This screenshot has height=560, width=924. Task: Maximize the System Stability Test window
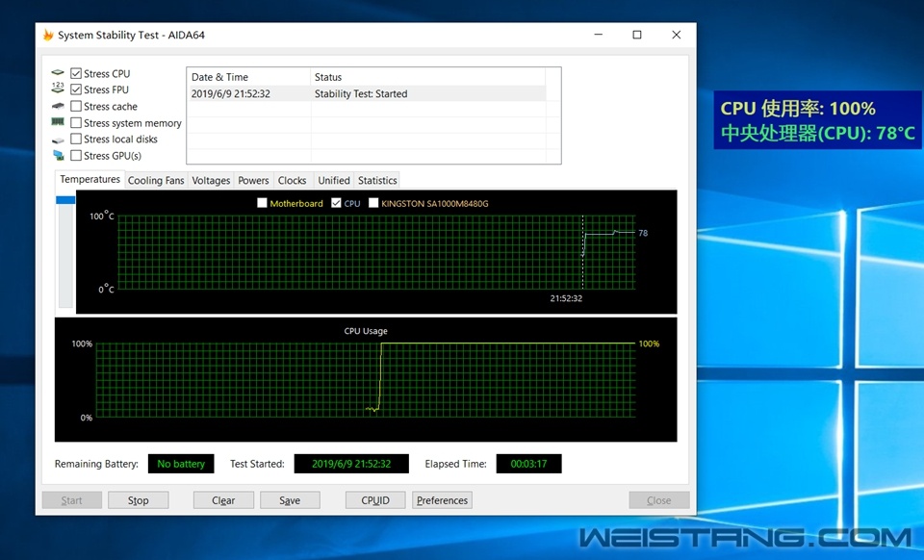click(x=636, y=35)
